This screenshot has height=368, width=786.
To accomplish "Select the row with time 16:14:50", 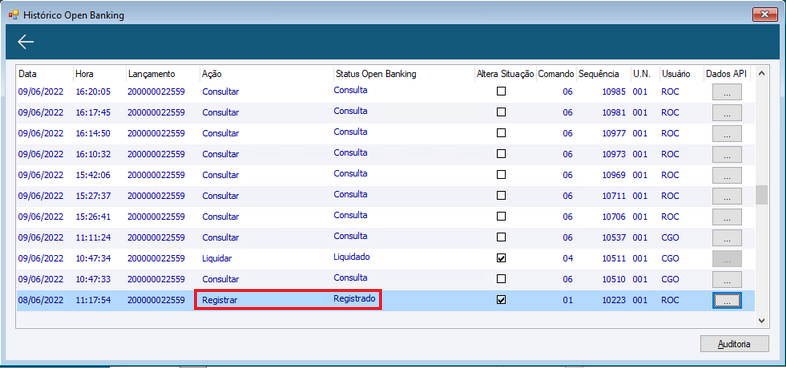I will pyautogui.click(x=385, y=133).
